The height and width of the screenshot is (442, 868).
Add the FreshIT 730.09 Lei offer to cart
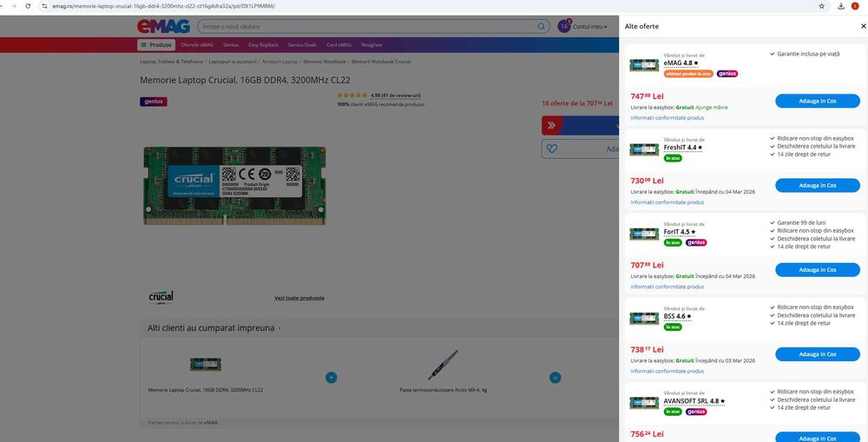click(x=817, y=186)
